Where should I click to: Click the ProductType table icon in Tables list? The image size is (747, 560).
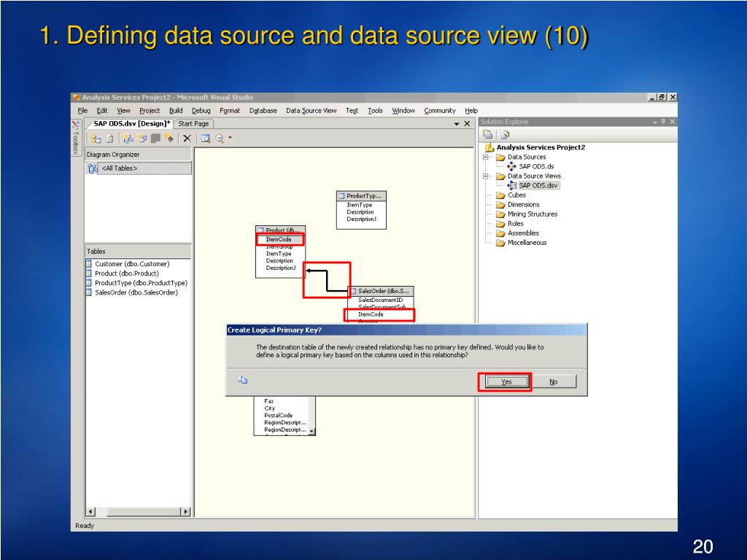(88, 282)
